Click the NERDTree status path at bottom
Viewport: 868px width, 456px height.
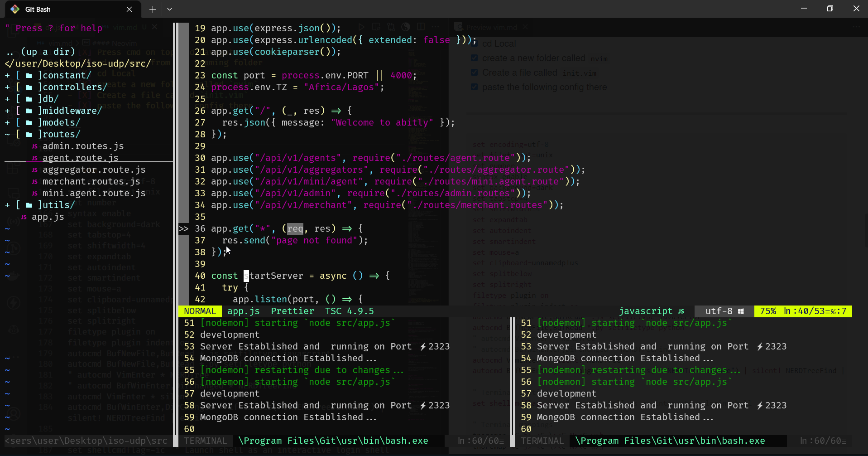click(86, 441)
